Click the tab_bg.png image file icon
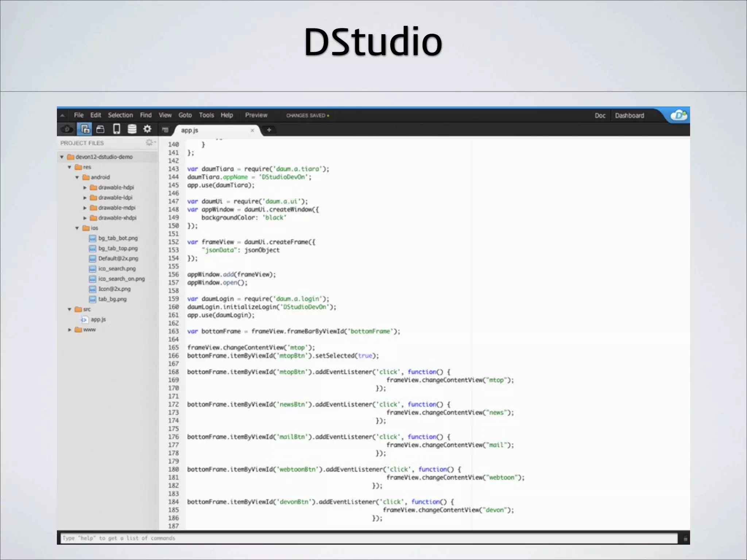This screenshot has height=560, width=747. coord(93,299)
